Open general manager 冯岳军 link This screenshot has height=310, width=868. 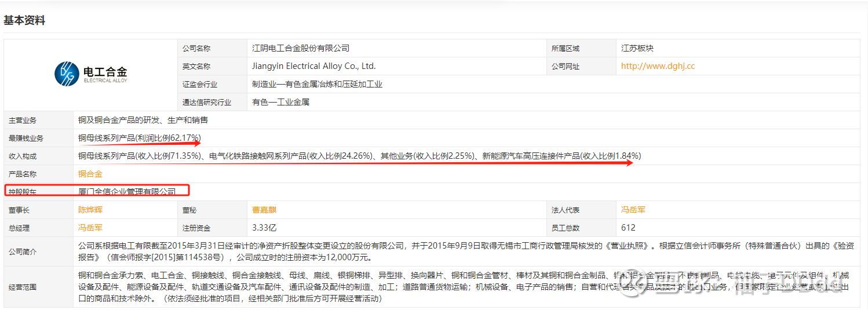point(90,228)
